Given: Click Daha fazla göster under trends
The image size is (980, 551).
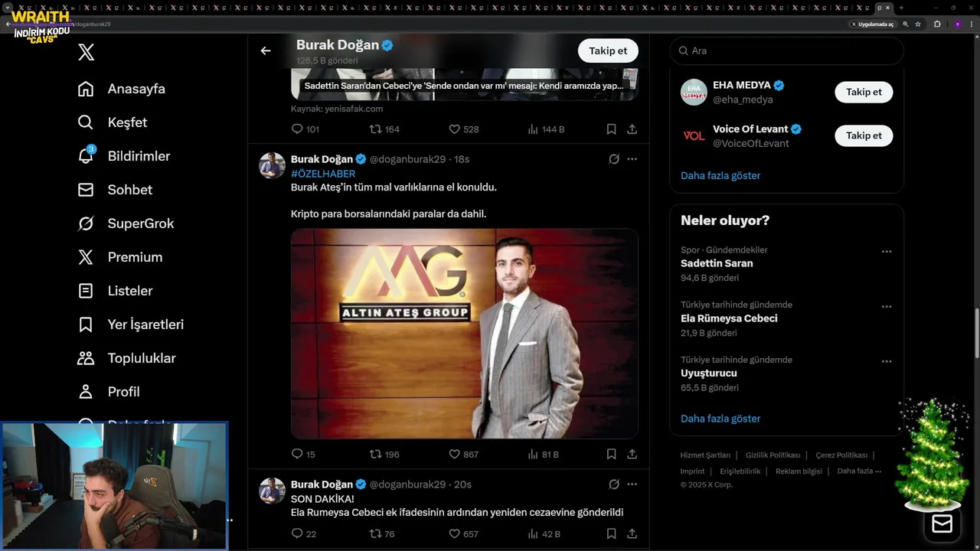Looking at the screenshot, I should (x=720, y=419).
